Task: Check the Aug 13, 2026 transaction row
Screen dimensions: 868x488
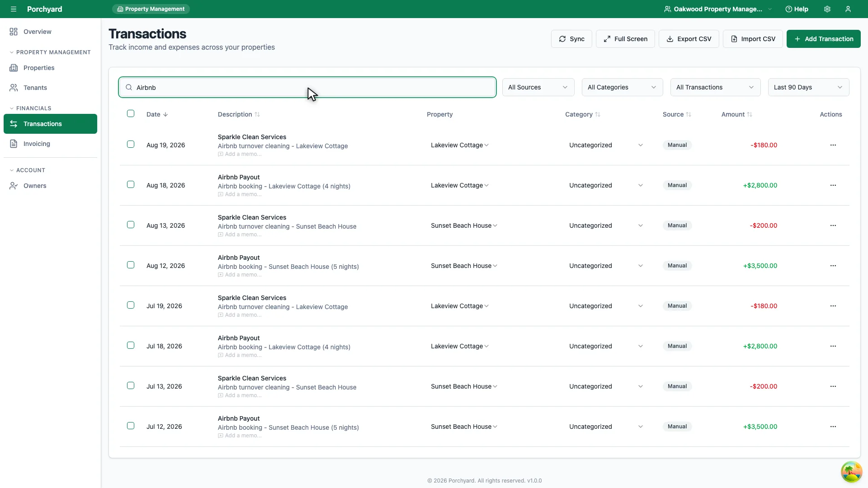Action: (131, 225)
